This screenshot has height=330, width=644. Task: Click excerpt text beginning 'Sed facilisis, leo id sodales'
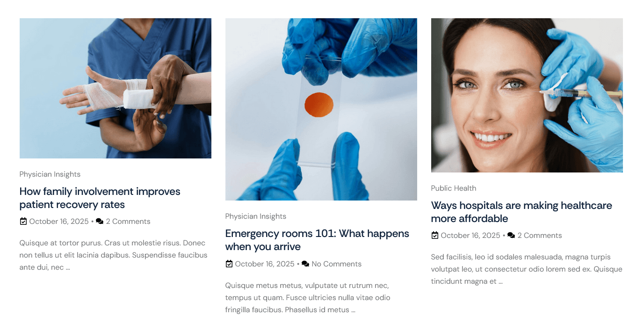[527, 269]
